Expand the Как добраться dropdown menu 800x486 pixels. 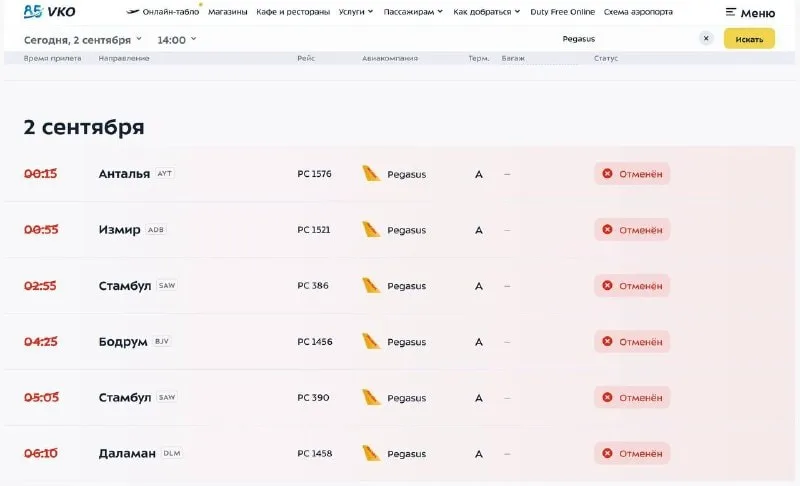[x=486, y=12]
